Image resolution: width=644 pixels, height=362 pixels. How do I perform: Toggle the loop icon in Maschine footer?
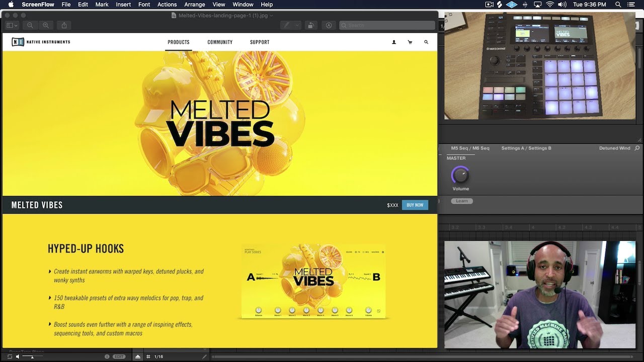10,356
